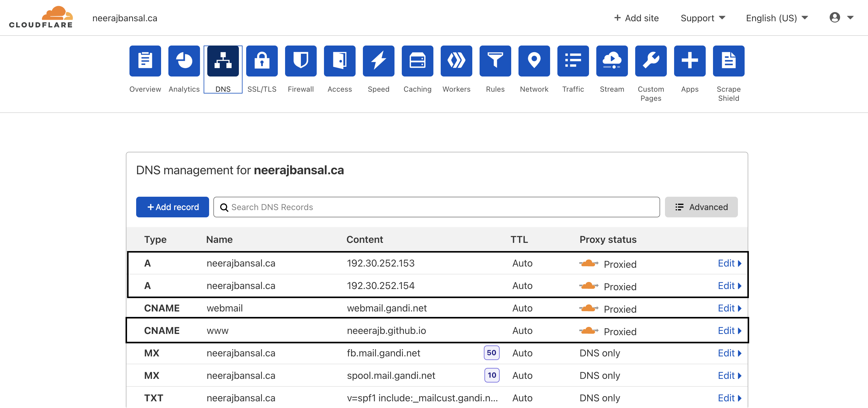Click the Proxy status column header
868x408 pixels.
pyautogui.click(x=608, y=239)
